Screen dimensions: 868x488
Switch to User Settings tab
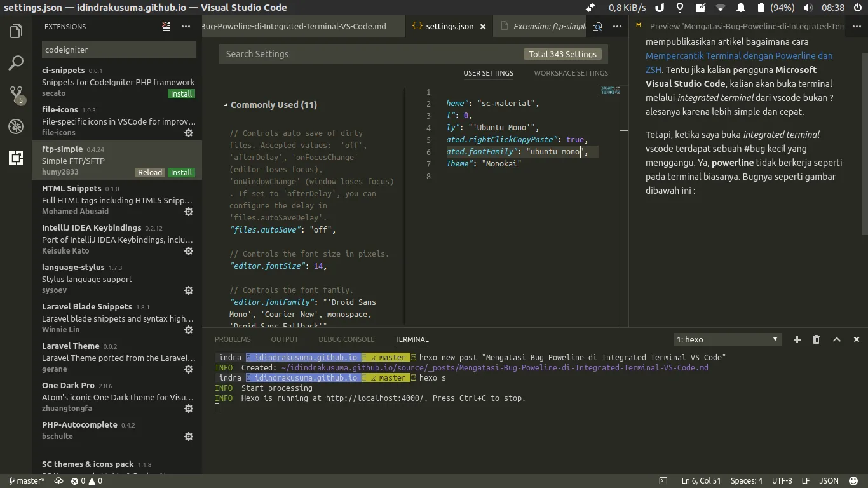[x=488, y=73]
